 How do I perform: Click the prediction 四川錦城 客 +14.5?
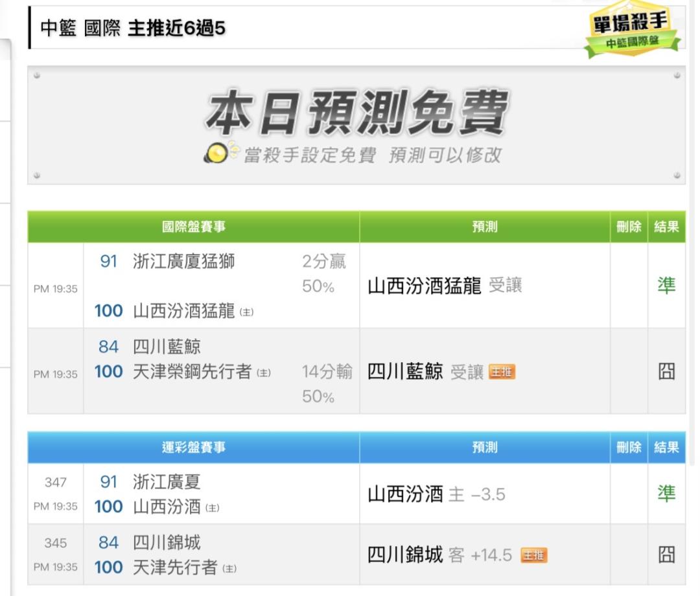tap(439, 555)
